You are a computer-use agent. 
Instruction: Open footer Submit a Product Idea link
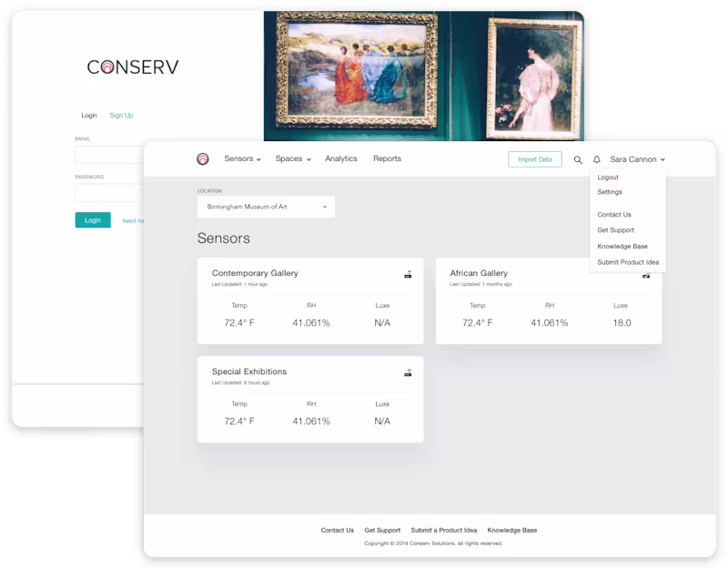click(x=443, y=530)
